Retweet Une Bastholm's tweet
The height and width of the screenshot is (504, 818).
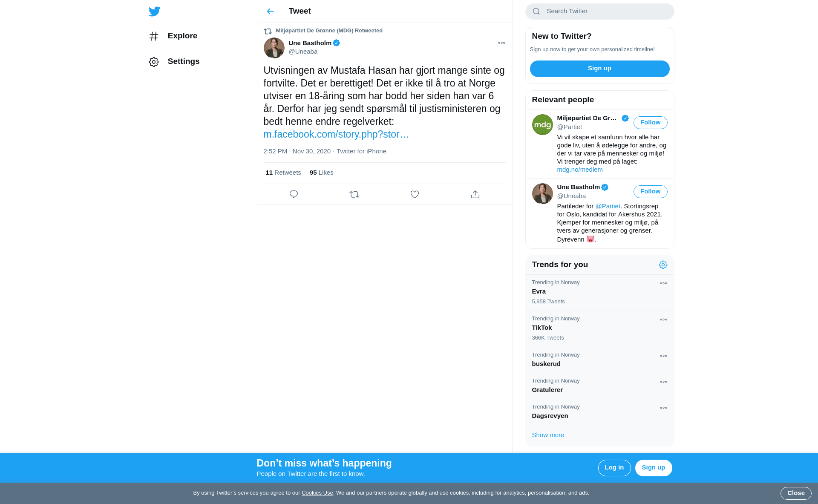354,194
